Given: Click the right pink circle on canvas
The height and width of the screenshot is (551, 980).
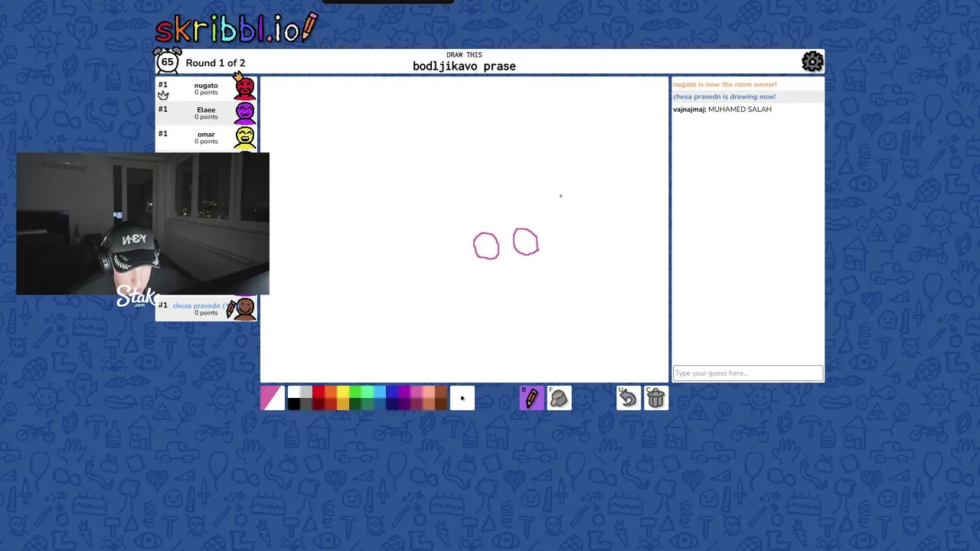Looking at the screenshot, I should (525, 242).
